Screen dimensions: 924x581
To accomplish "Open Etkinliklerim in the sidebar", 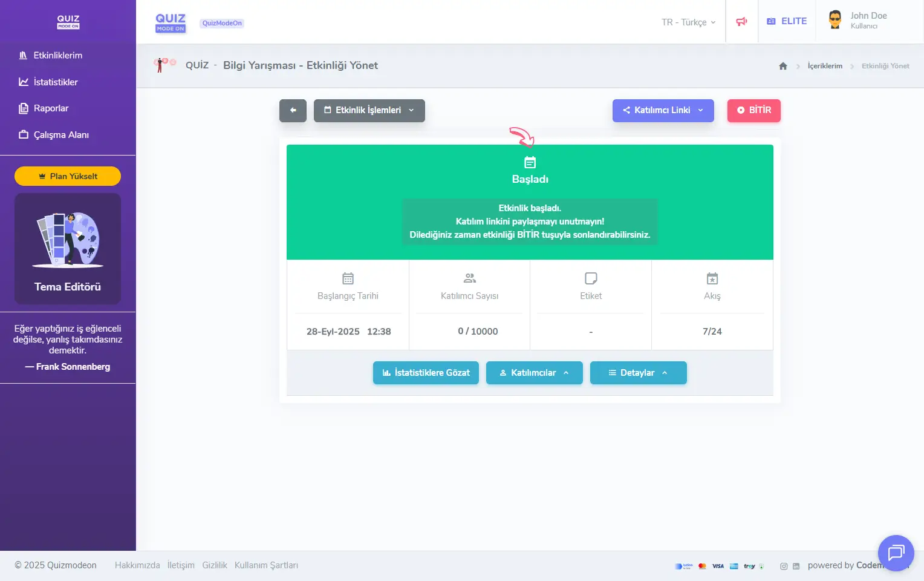I will tap(58, 55).
